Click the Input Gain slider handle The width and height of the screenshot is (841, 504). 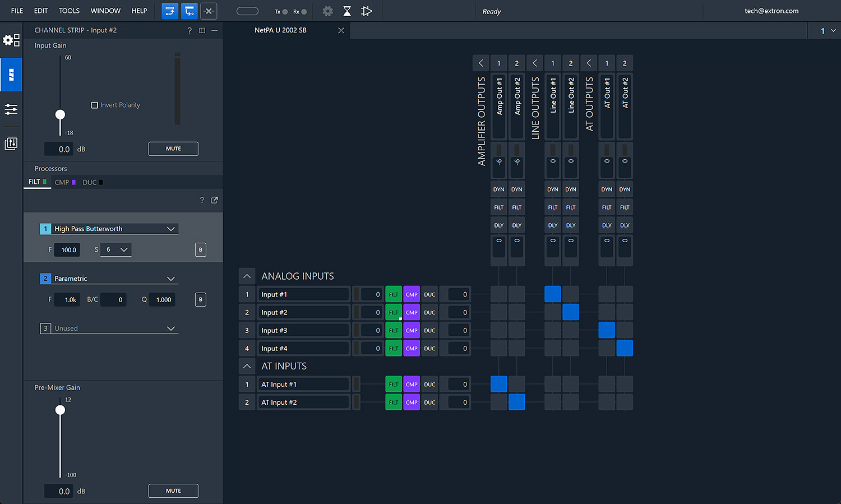(x=60, y=115)
